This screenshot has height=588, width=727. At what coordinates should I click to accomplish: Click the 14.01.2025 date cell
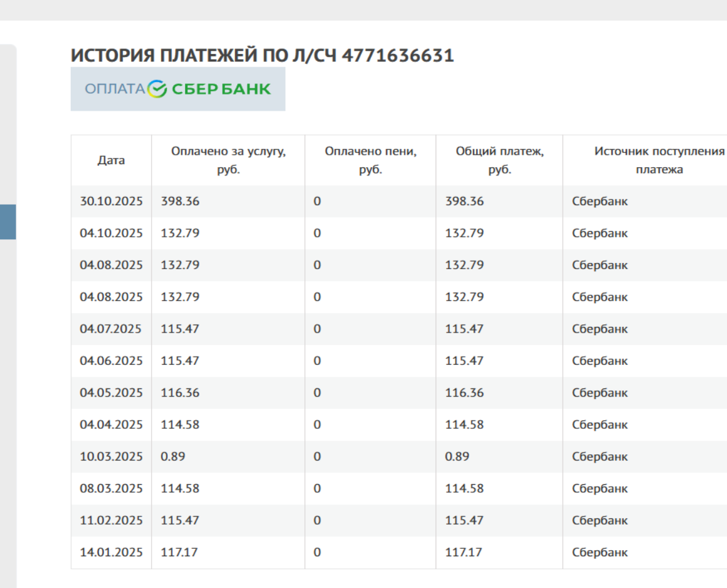tap(111, 552)
